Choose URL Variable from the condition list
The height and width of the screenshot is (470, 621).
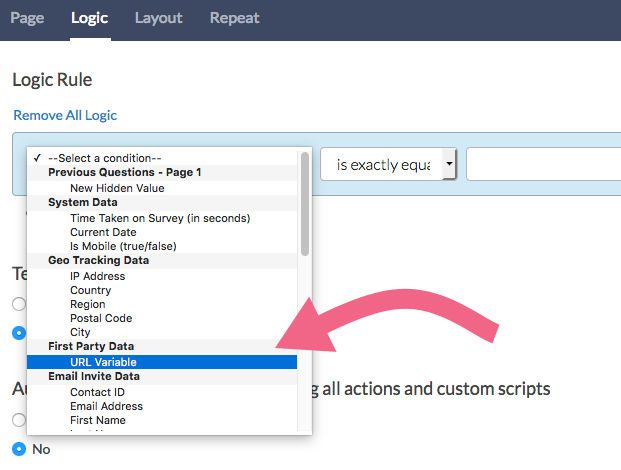click(x=103, y=362)
